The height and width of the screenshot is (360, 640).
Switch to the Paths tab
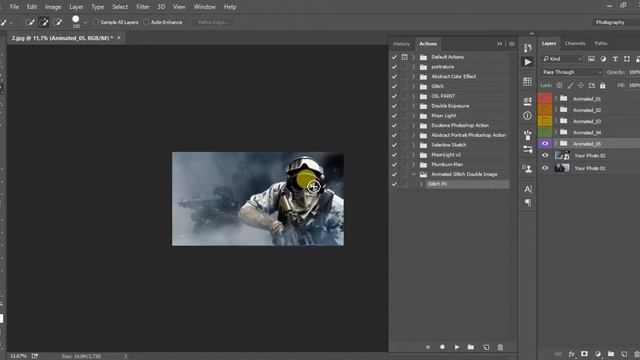(601, 43)
